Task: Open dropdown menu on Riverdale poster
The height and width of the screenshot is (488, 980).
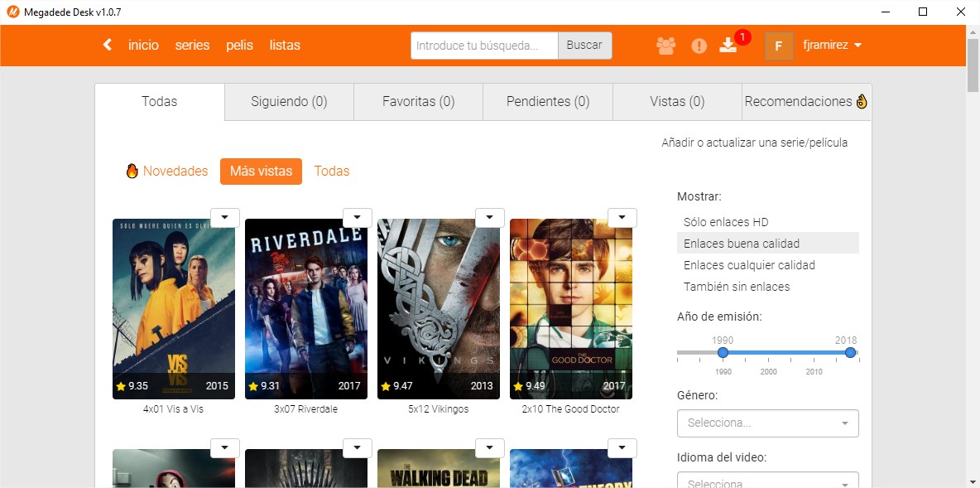Action: click(x=358, y=218)
